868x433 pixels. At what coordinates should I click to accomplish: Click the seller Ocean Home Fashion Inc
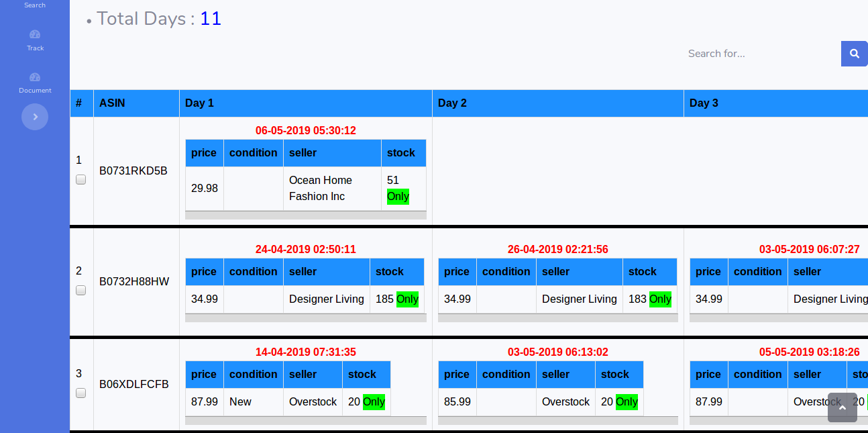(x=320, y=188)
